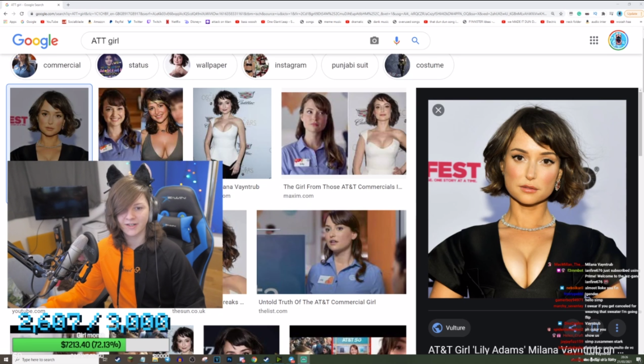Image resolution: width=644 pixels, height=364 pixels.
Task: Open the Windows Start menu
Action: tap(6, 359)
